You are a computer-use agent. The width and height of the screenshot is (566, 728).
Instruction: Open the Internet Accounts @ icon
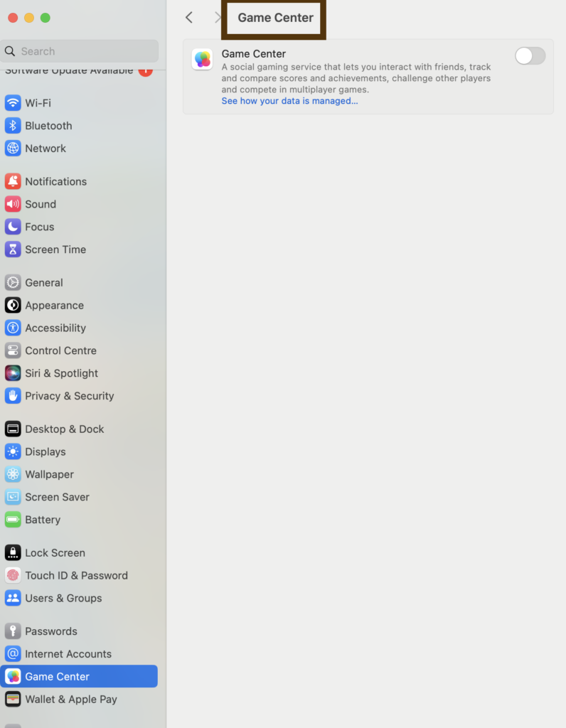[13, 654]
